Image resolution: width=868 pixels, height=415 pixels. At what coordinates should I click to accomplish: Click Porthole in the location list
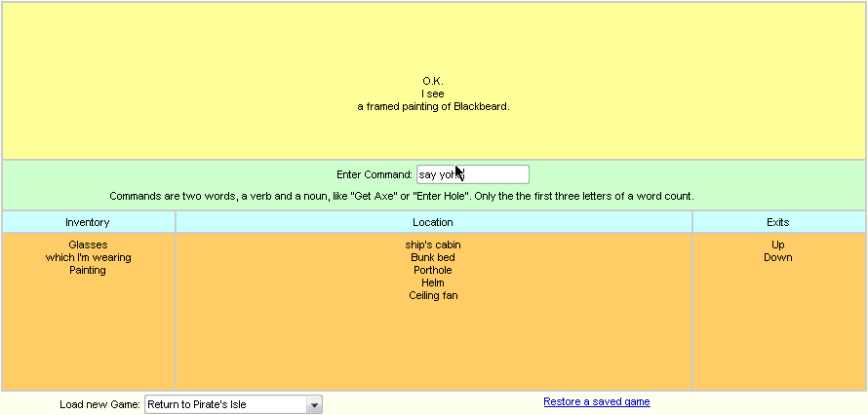(x=433, y=270)
